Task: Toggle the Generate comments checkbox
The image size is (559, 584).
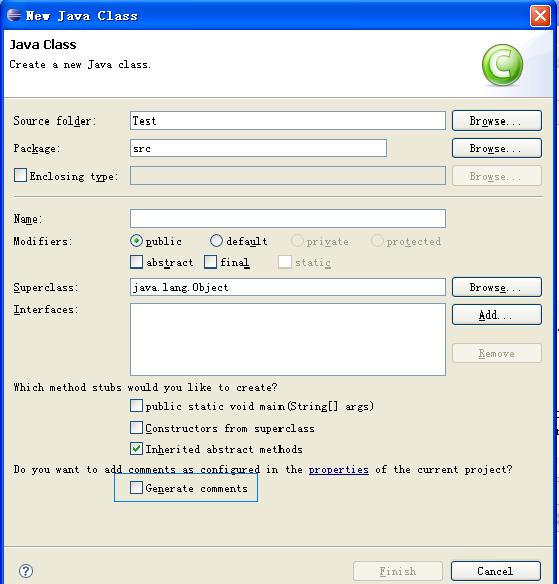Action: [136, 488]
